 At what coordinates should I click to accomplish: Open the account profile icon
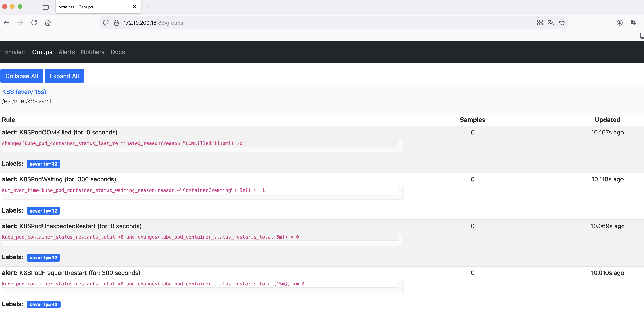point(619,23)
